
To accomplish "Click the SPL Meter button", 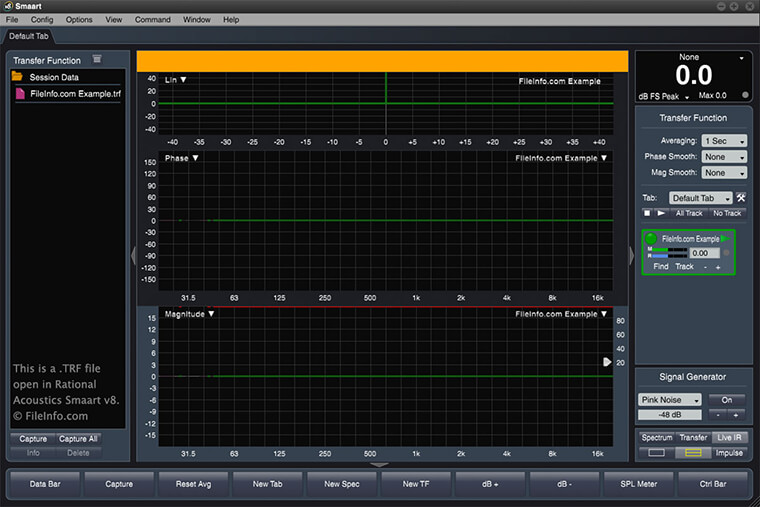I will click(x=638, y=484).
